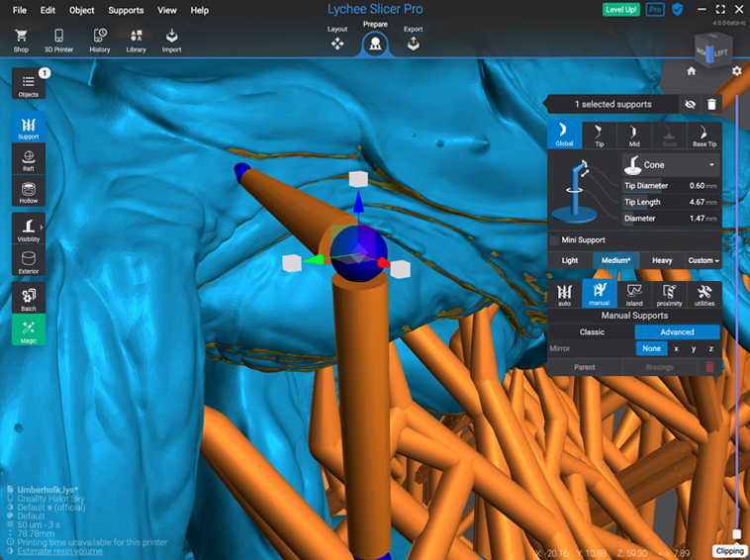Select the Base Tip support tab
Image resolution: width=750 pixels, height=560 pixels.
coord(704,135)
